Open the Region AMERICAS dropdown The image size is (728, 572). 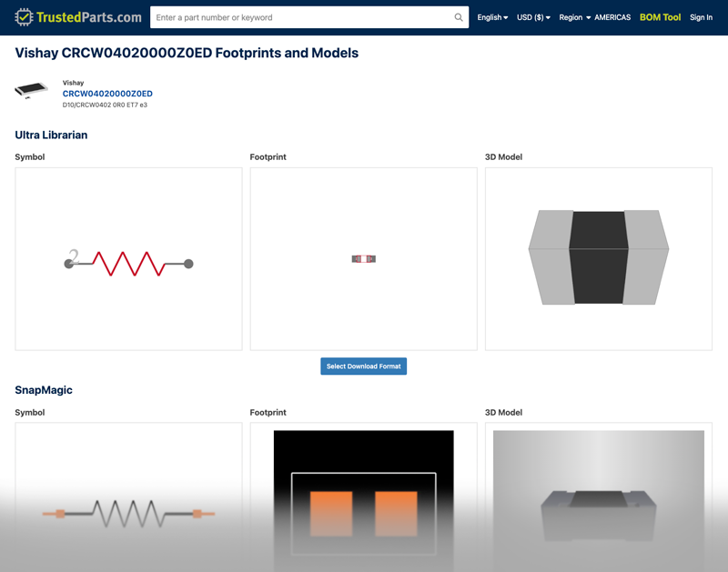594,17
